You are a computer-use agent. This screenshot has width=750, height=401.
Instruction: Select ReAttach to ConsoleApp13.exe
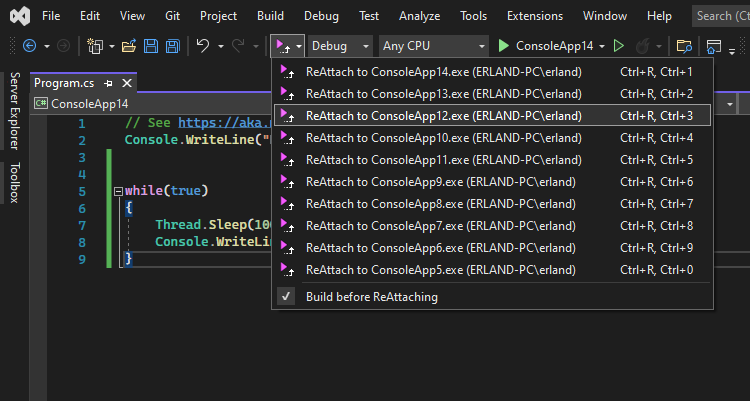click(492, 94)
